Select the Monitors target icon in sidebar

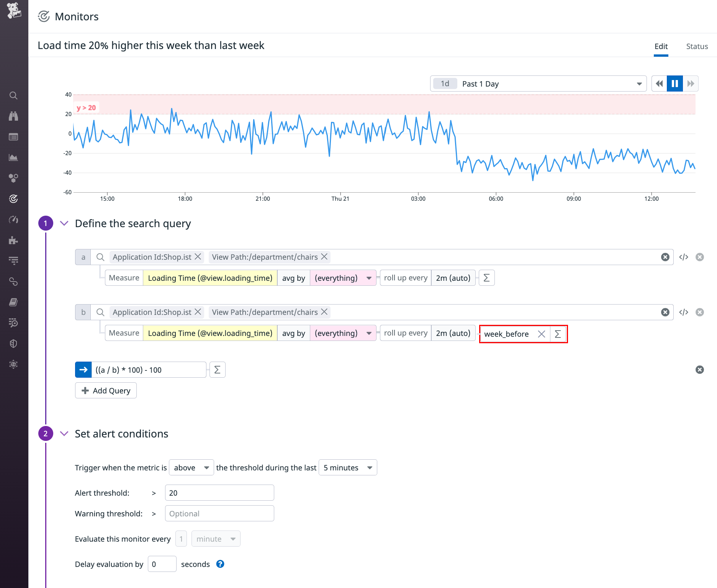13,198
